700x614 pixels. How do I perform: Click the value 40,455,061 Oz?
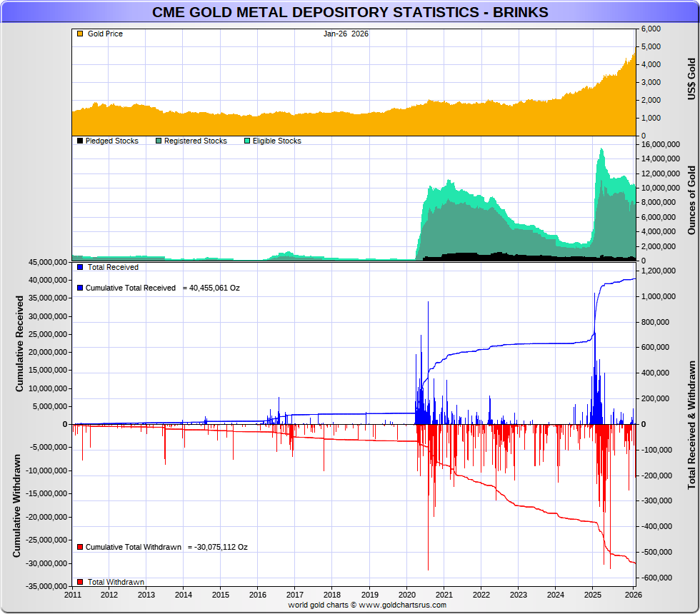pos(214,288)
